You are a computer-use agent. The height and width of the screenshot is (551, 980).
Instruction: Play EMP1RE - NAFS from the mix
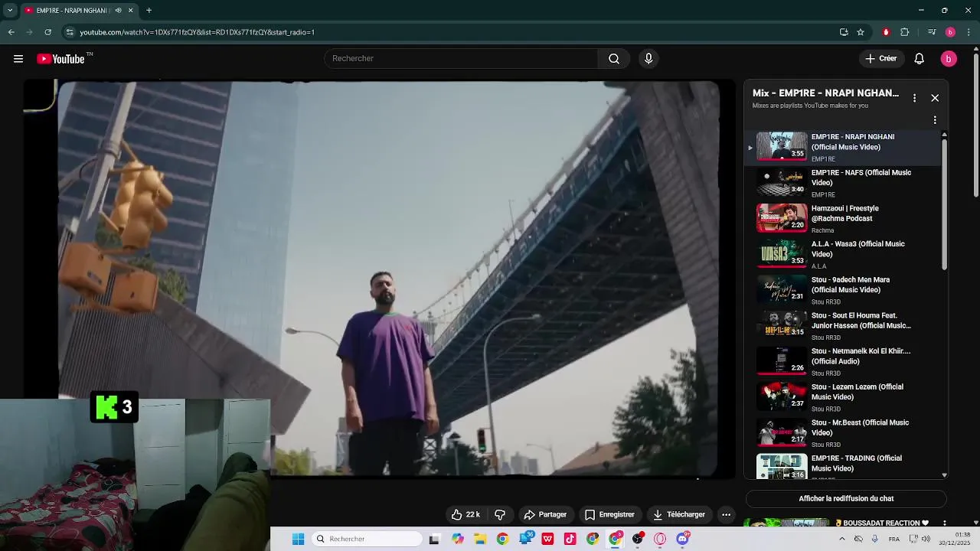click(842, 183)
